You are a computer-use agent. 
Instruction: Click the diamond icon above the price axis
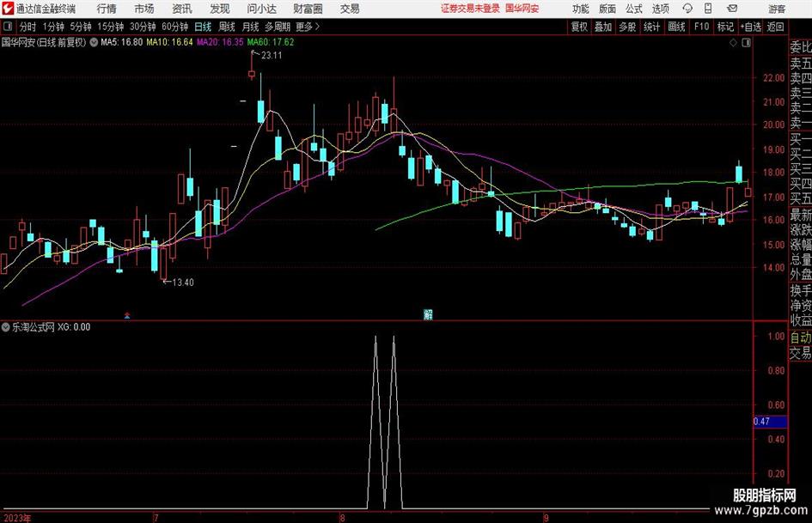(x=733, y=43)
